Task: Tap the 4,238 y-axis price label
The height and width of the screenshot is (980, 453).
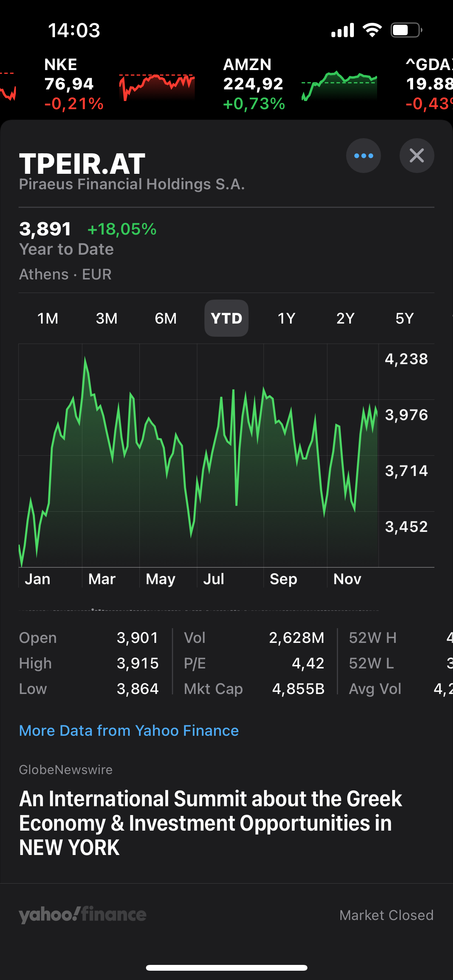Action: pyautogui.click(x=407, y=359)
